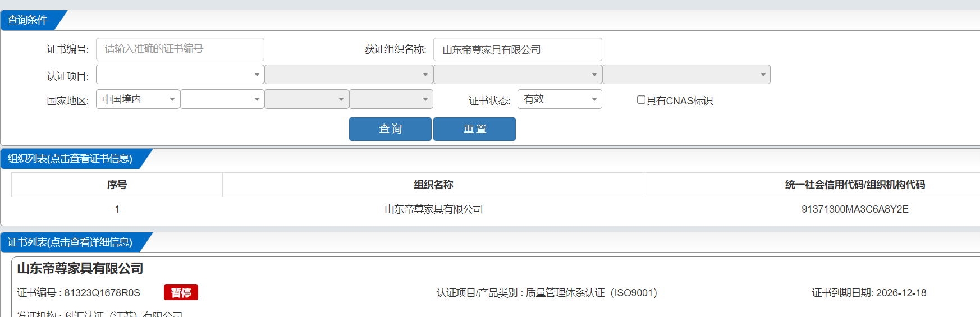Click the 重置 reset button

[x=474, y=129]
